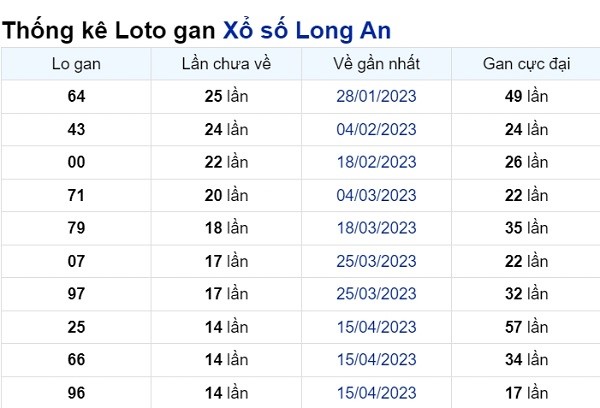The image size is (600, 408).
Task: Select loto number 64 cell
Action: (76, 96)
